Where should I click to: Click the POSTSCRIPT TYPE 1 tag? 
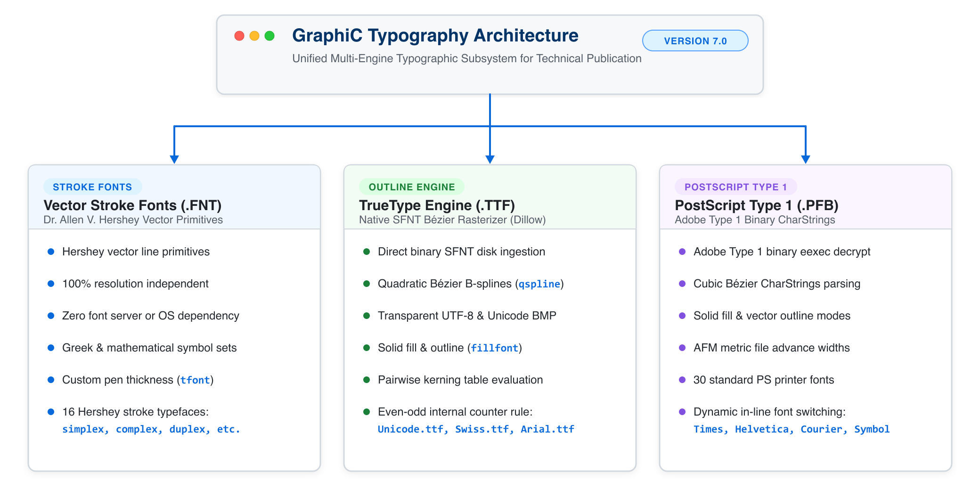[x=736, y=187]
